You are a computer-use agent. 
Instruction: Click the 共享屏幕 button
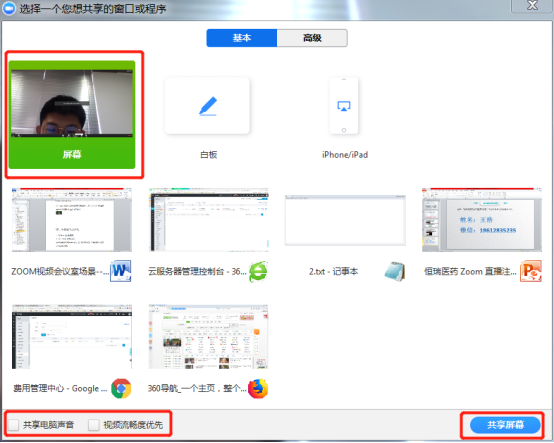click(505, 425)
